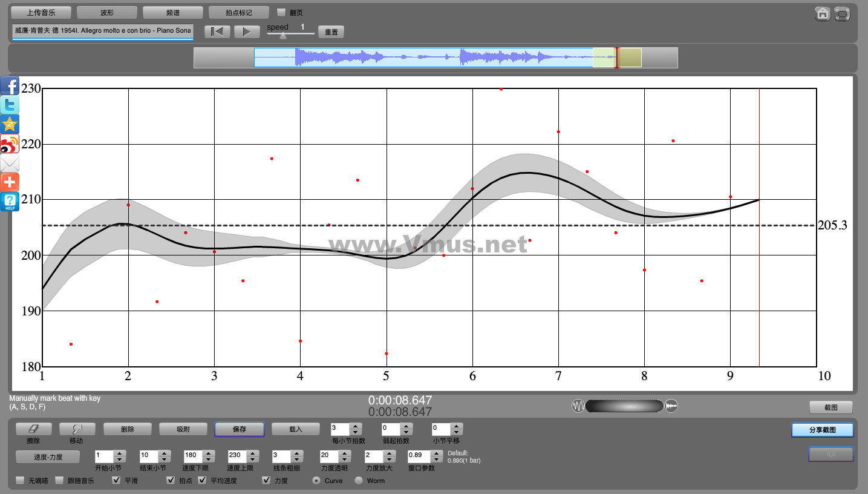Adjust the speed slider handle
This screenshot has height=494, width=868.
coord(282,36)
